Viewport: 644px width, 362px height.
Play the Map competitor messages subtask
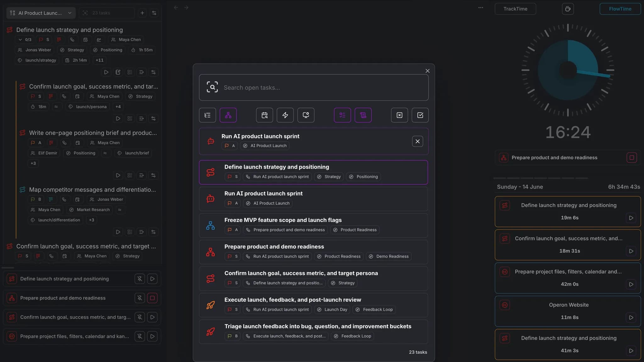(x=118, y=232)
